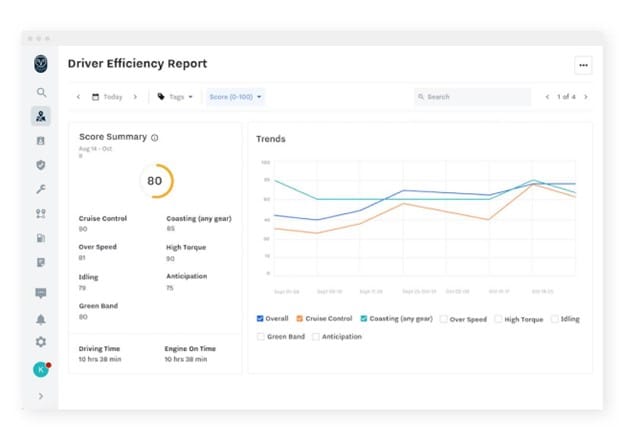Click the search icon in the sidebar

click(41, 92)
